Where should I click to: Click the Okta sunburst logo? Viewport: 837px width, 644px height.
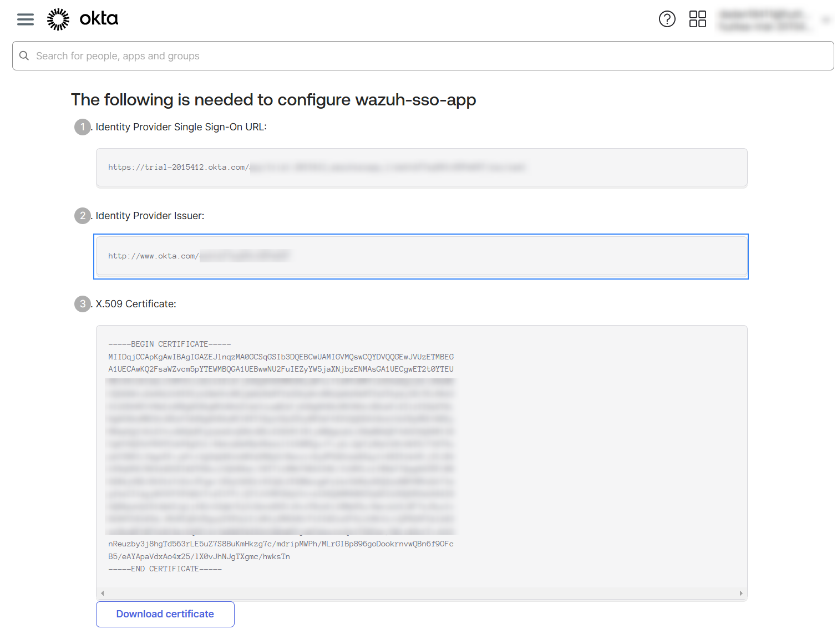[58, 19]
